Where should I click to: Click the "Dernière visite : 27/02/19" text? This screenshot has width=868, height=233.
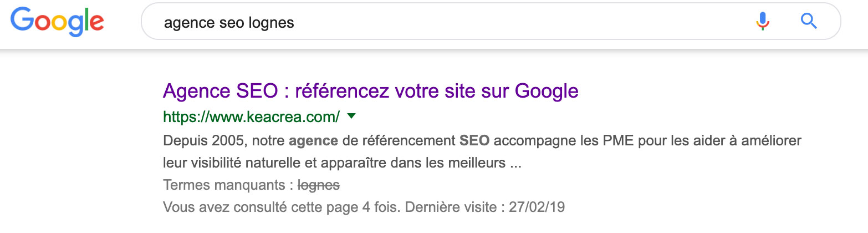(486, 208)
